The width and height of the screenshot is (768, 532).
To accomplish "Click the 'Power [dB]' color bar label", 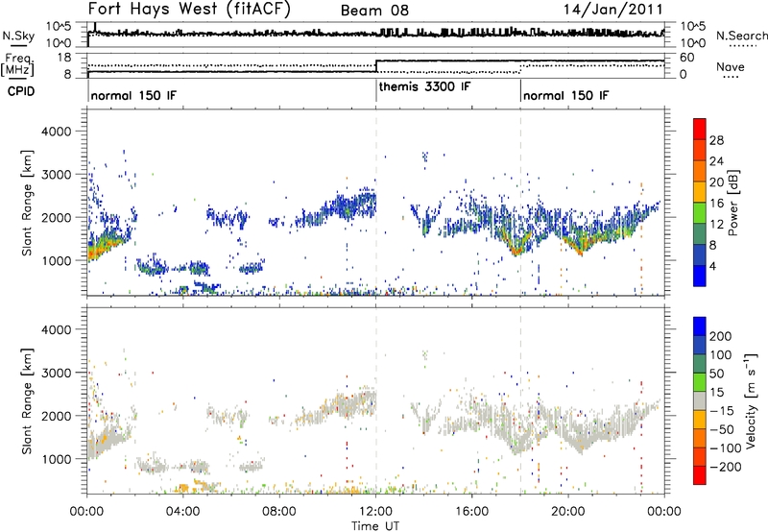I will 732,203.
